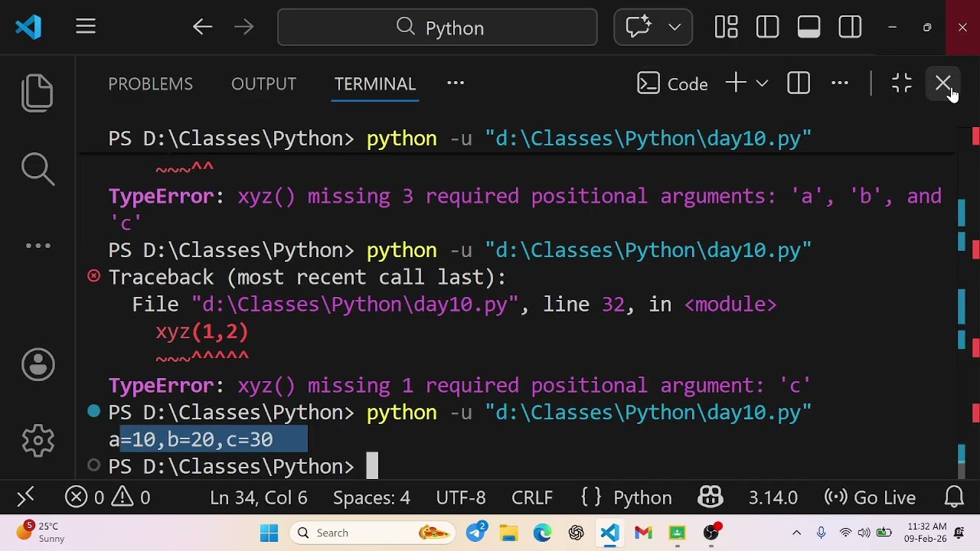This screenshot has width=980, height=551.
Task: Open the Explorer view in activity bar
Action: [38, 93]
